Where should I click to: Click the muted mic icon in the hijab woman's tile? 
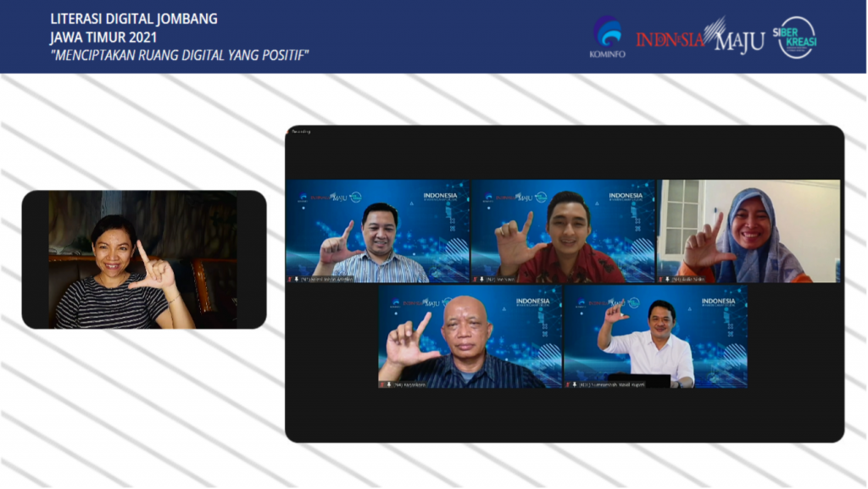click(661, 280)
